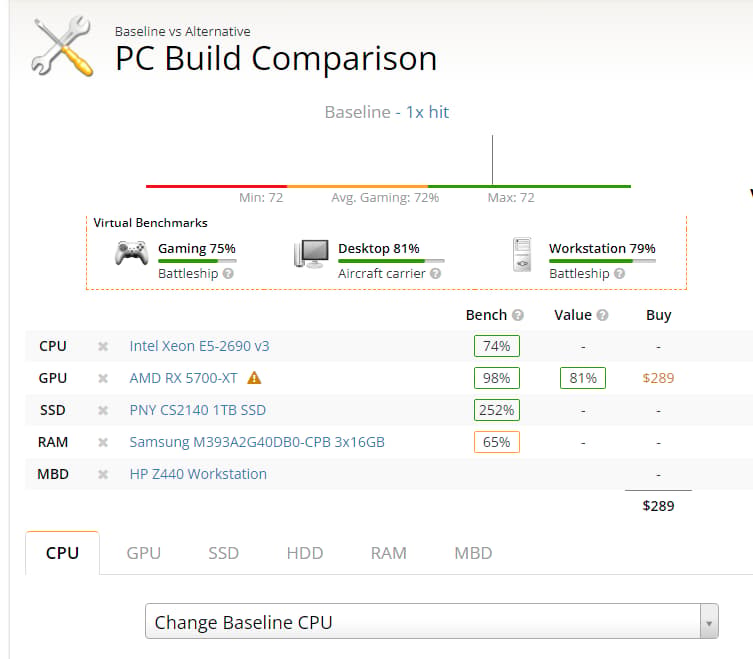Click the Max: 72 label
This screenshot has height=659, width=753.
coord(511,198)
